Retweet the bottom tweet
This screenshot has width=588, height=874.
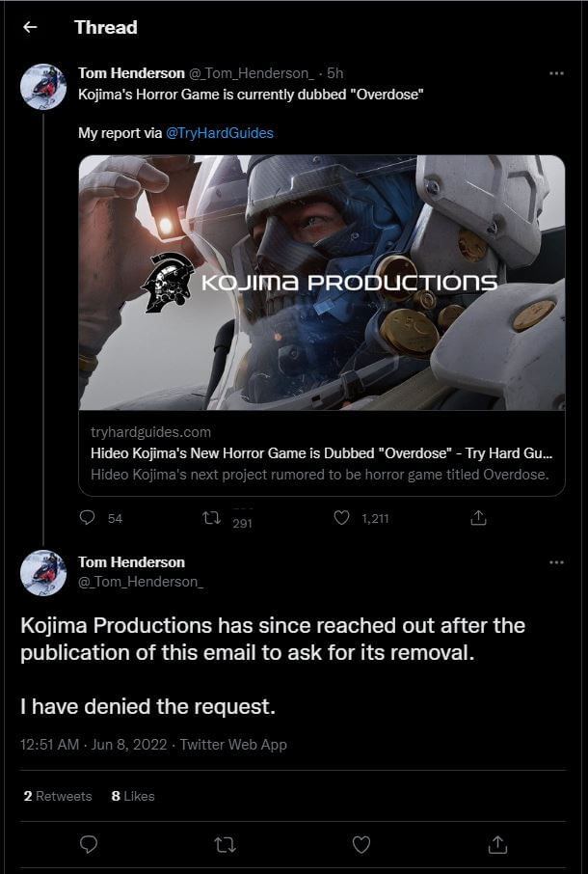tap(225, 844)
